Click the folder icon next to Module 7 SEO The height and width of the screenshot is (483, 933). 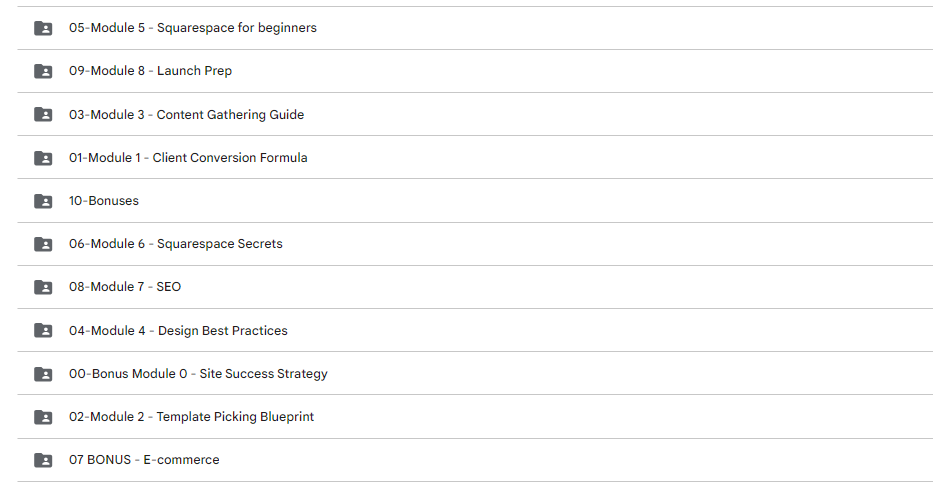click(x=43, y=287)
